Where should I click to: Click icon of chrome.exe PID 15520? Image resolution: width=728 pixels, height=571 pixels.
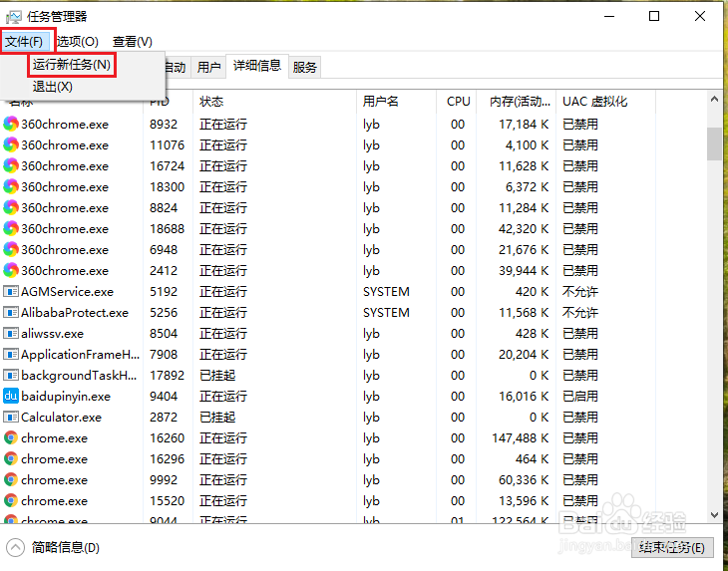(x=11, y=501)
